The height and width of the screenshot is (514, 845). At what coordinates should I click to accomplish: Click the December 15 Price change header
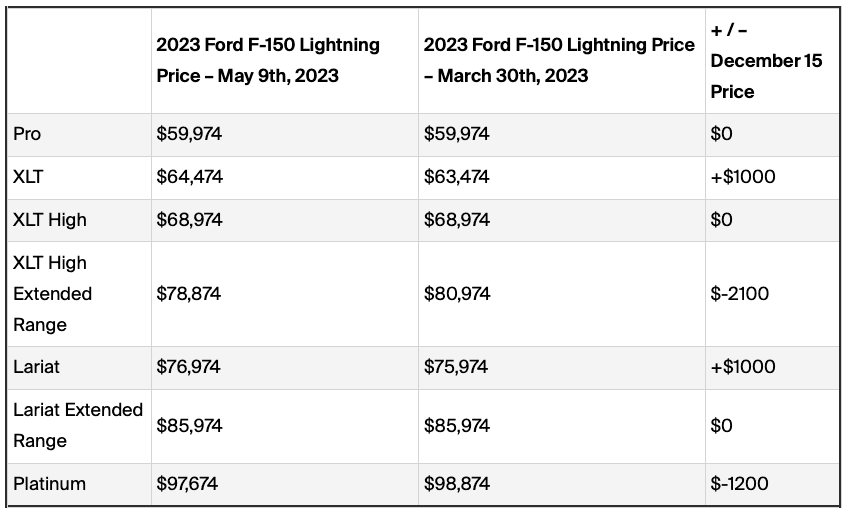pyautogui.click(x=767, y=61)
